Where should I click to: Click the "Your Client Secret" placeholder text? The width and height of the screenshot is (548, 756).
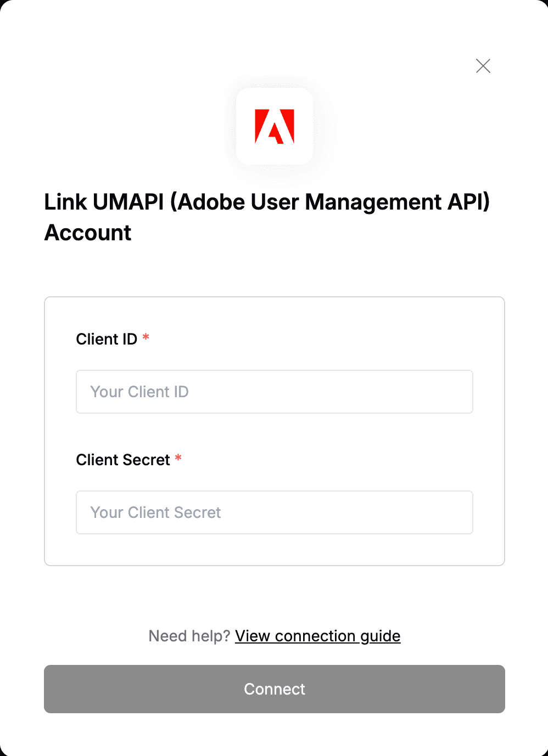tap(155, 512)
